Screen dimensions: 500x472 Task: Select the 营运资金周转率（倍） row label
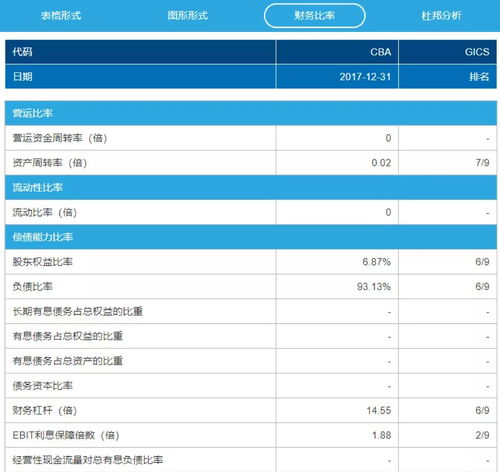pos(60,138)
